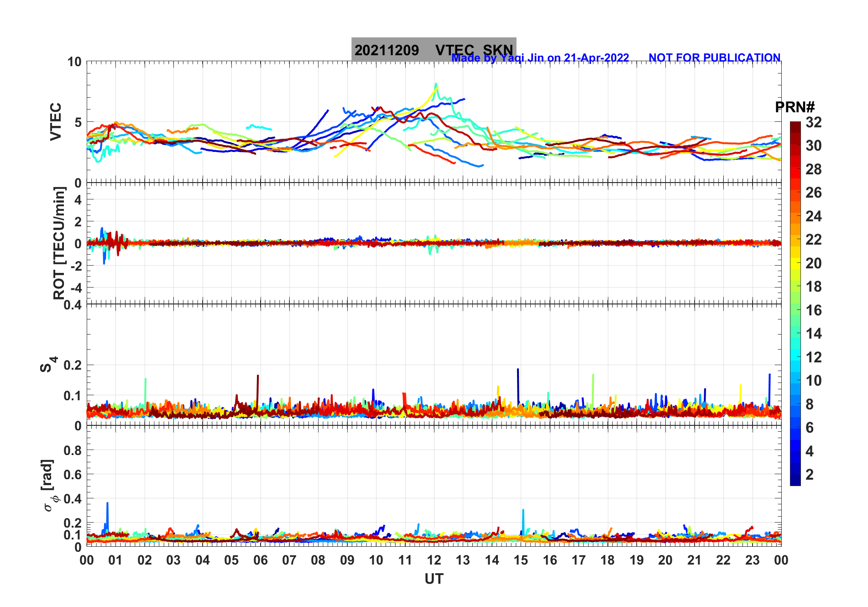This screenshot has width=868, height=607.
Task: Click sigma phi axis tick label 0.8
Action: pos(73,450)
